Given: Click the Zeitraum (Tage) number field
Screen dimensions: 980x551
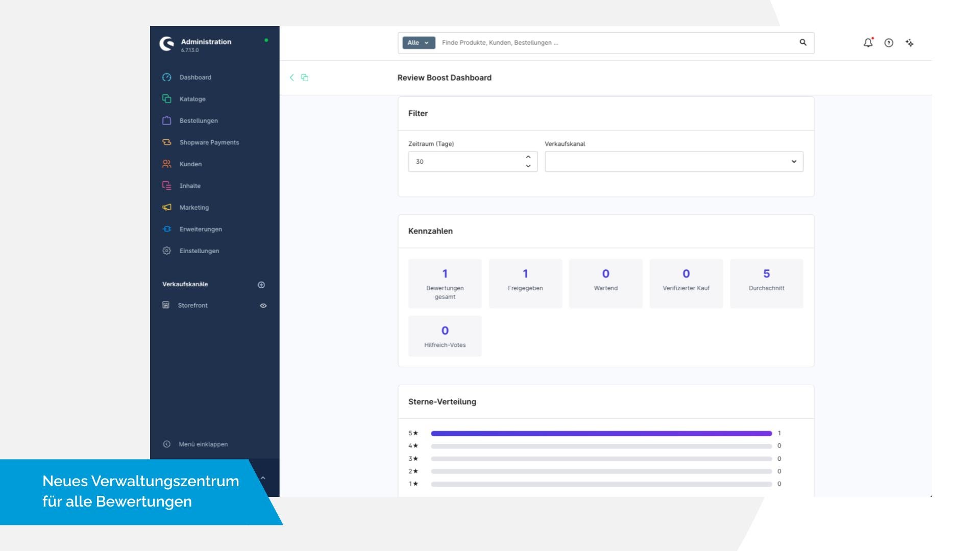Looking at the screenshot, I should [x=473, y=162].
